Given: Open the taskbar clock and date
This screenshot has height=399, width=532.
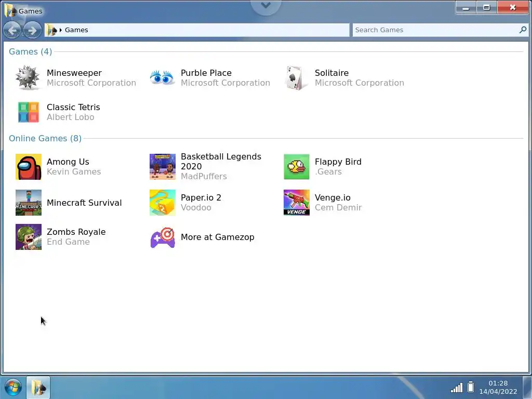Looking at the screenshot, I should coord(498,387).
